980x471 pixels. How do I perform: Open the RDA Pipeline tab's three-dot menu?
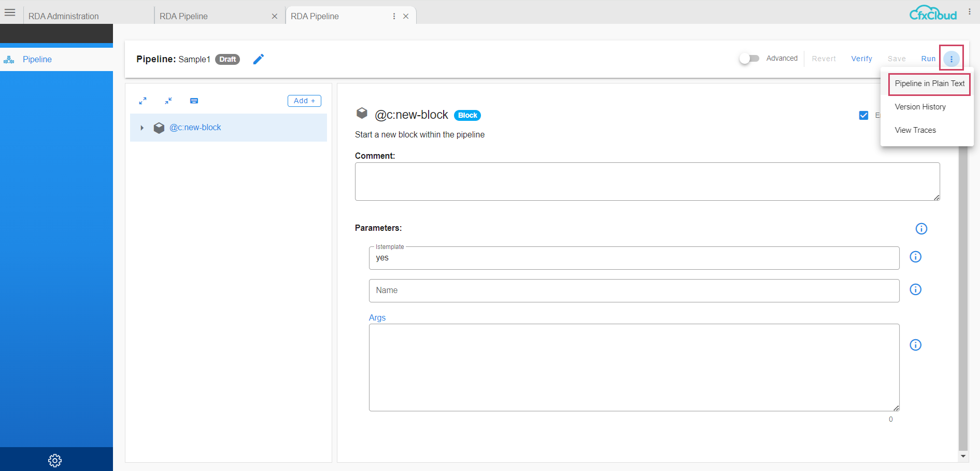pos(393,16)
